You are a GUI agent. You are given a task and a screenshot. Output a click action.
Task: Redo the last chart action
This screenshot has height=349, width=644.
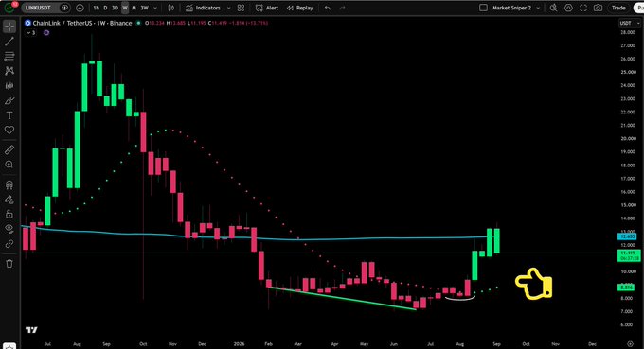pos(342,8)
